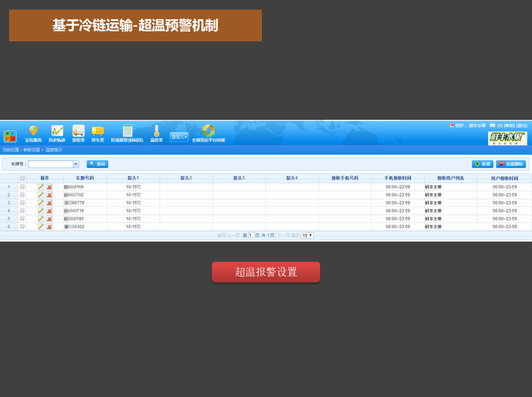Click the 查询 search button

97,164
